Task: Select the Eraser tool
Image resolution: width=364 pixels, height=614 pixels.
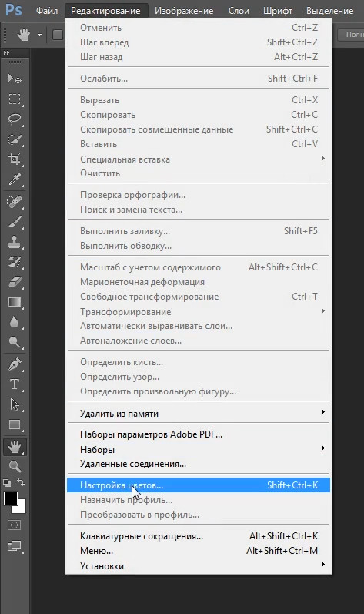Action: [15, 281]
